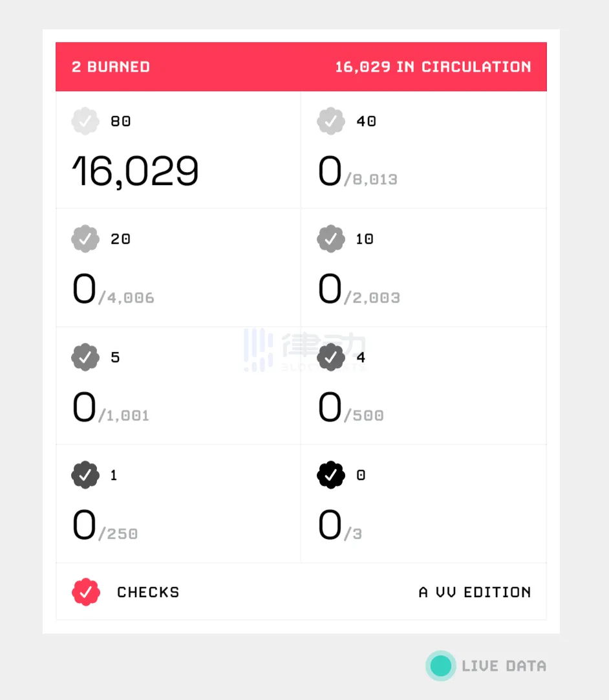Click the 40 checks badge icon
Screen dimensions: 609x700
(330, 121)
